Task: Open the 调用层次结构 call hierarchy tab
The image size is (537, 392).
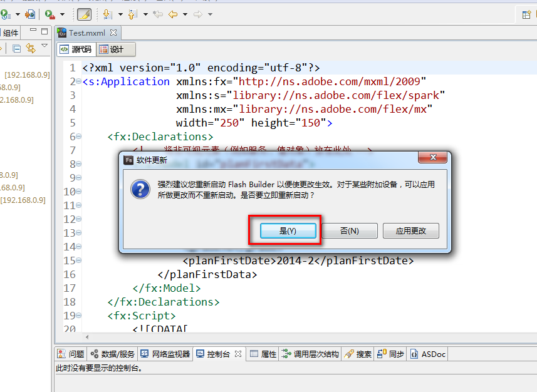Action: click(310, 354)
